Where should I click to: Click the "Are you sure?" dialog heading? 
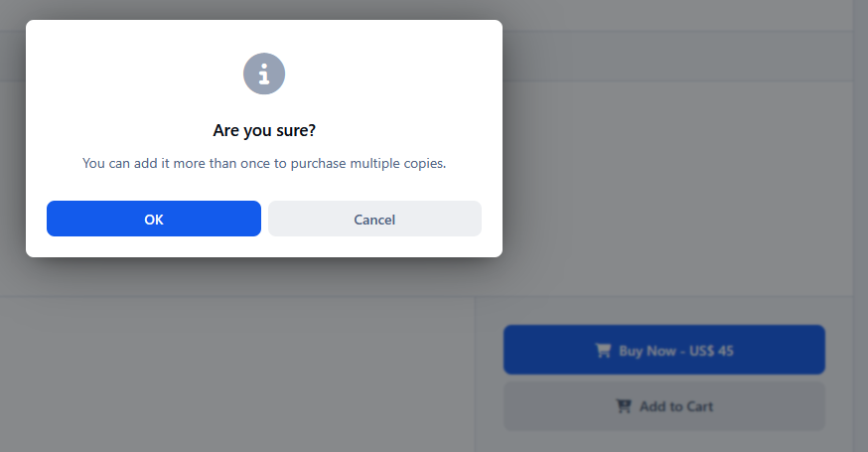coord(264,131)
